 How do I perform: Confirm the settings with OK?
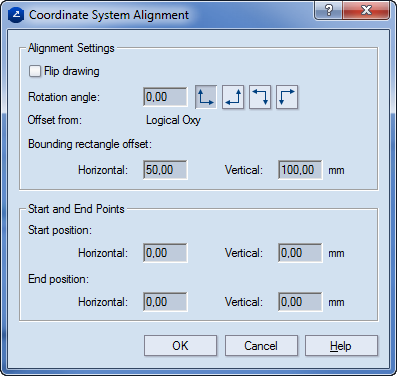coord(180,346)
